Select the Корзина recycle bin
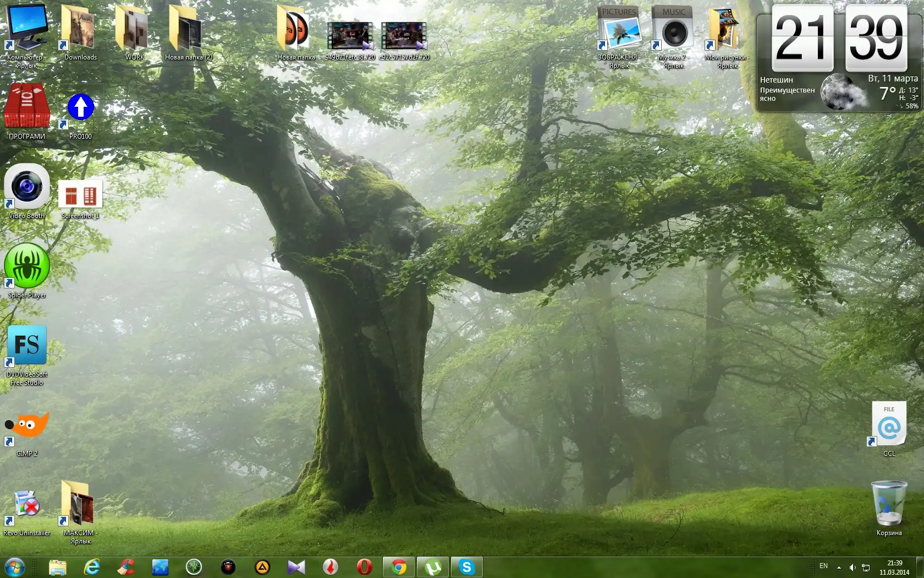This screenshot has height=578, width=924. tap(889, 505)
